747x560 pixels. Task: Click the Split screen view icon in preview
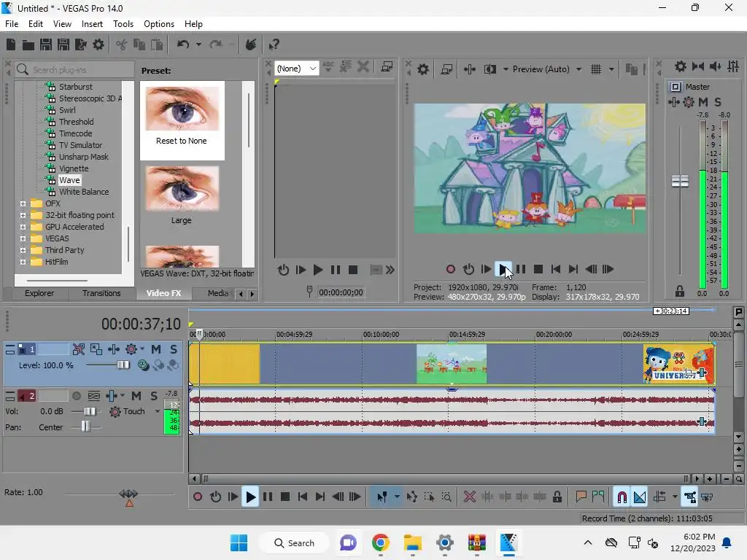pos(489,69)
